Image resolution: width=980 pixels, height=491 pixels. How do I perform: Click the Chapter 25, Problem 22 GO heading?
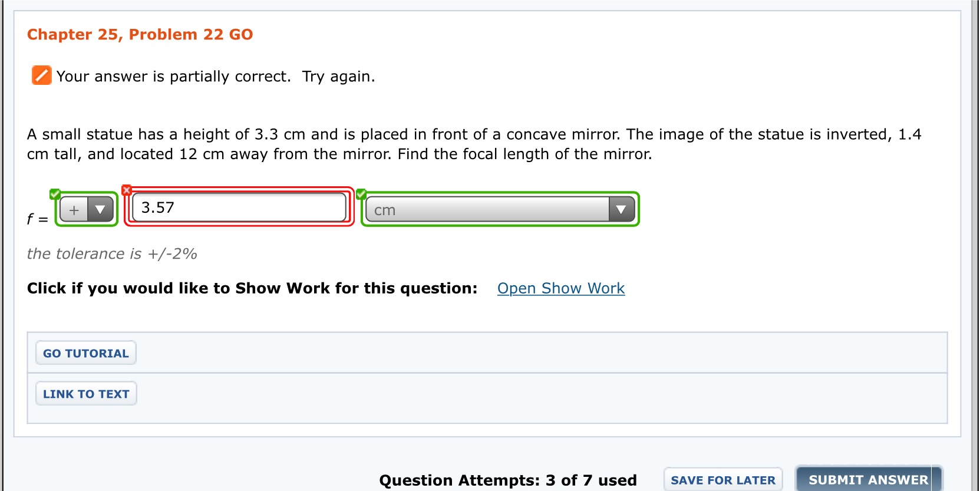[x=140, y=34]
